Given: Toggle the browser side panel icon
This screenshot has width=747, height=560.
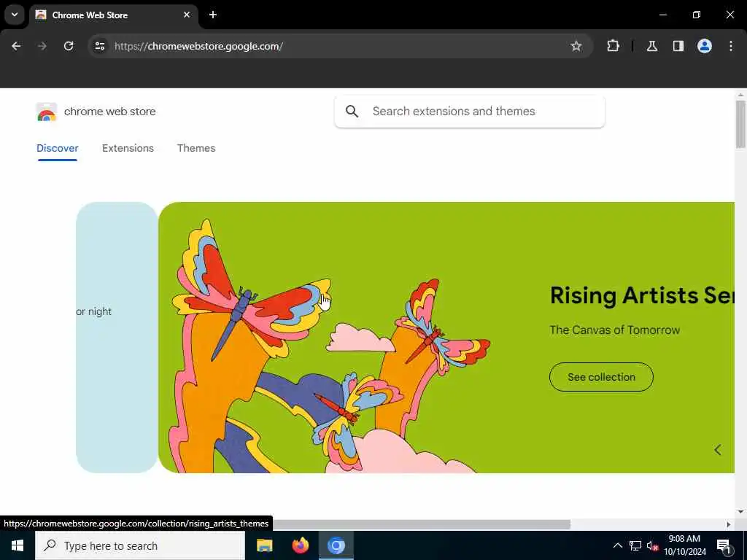Looking at the screenshot, I should 678,46.
